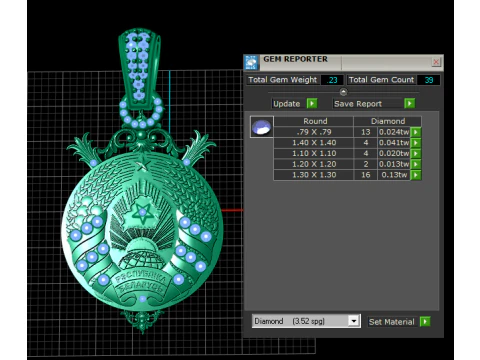Close the Gem Reporter panel
Viewport: 480px width, 360px height.
coord(436,62)
